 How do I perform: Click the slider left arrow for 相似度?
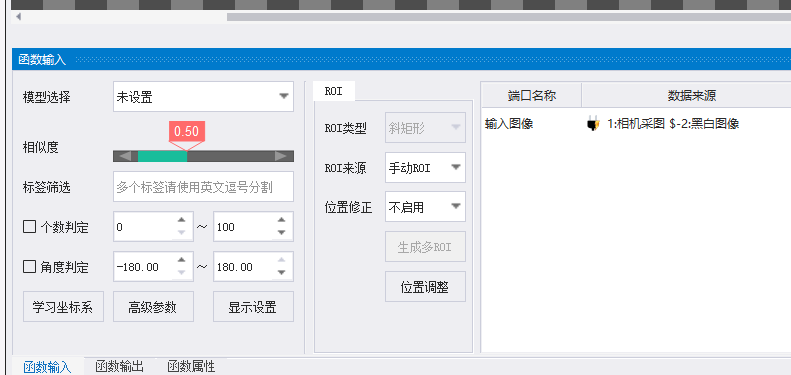click(x=125, y=156)
